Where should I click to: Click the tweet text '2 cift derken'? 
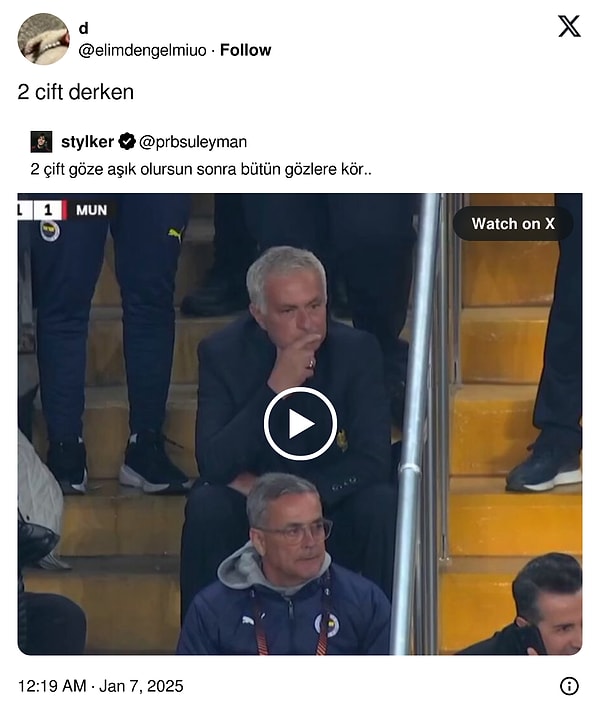click(x=76, y=92)
